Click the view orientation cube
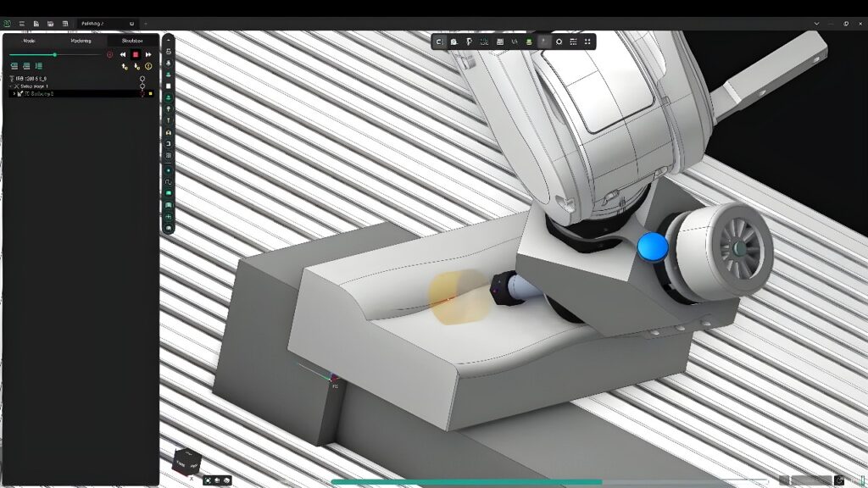Viewport: 868px width, 488px height. pyautogui.click(x=186, y=462)
